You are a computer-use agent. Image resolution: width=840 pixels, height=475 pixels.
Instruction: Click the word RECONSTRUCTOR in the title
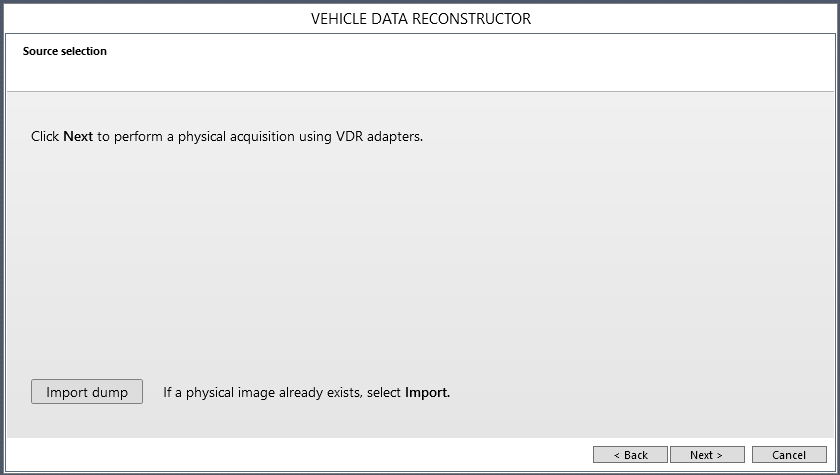pos(475,19)
